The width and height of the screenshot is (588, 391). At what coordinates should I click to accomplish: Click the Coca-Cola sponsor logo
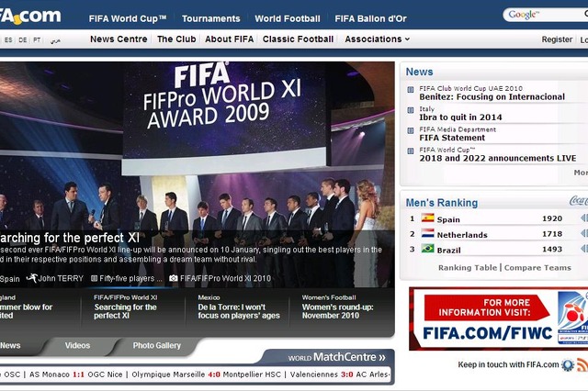(578, 202)
